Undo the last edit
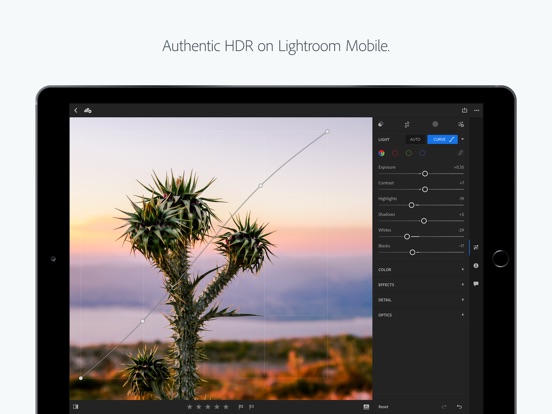The width and height of the screenshot is (552, 414). click(x=459, y=407)
